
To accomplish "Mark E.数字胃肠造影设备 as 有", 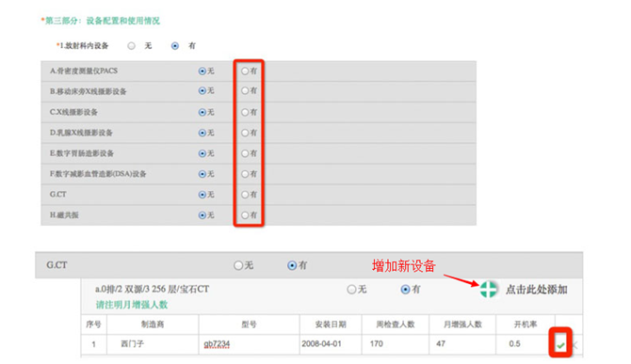I will (245, 153).
